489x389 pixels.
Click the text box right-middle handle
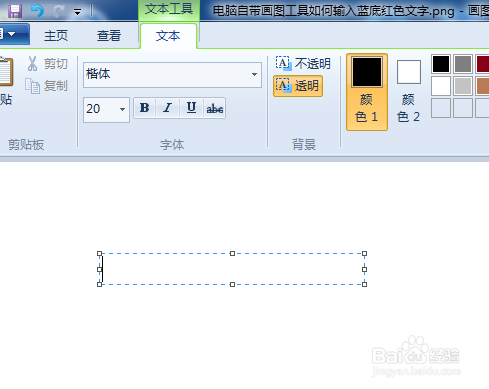[x=364, y=269]
